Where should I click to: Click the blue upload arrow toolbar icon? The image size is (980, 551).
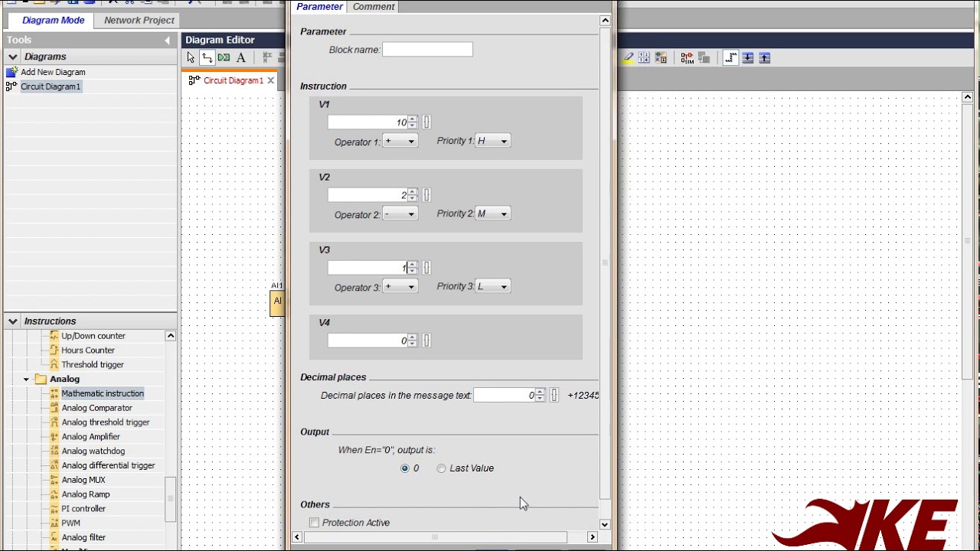click(x=764, y=57)
